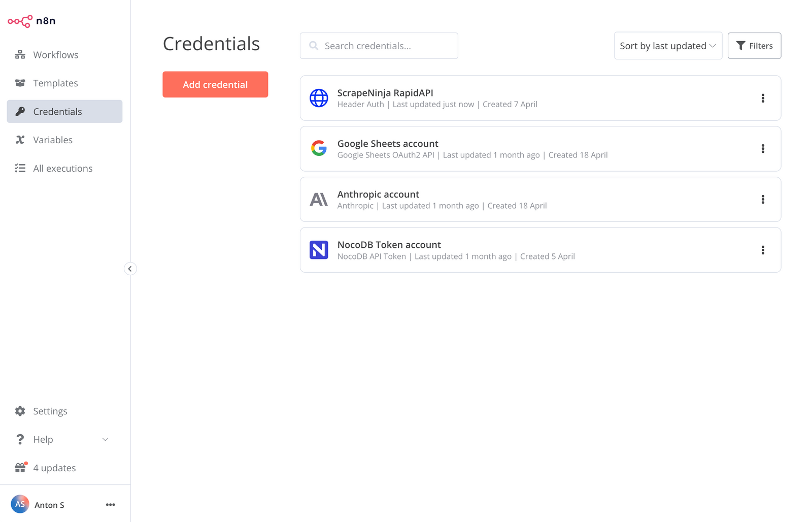Click the gift icon for 4 updates
This screenshot has height=522, width=812.
[20, 468]
